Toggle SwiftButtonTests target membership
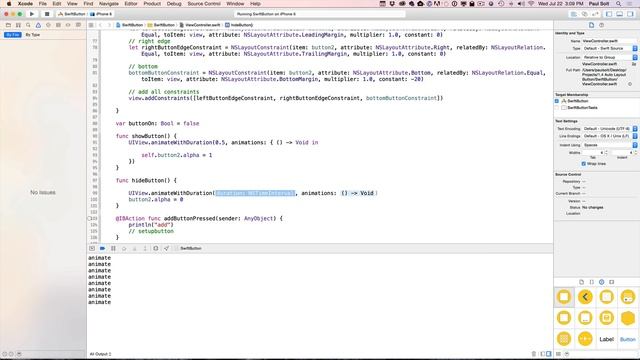The image size is (640, 360). [557, 107]
